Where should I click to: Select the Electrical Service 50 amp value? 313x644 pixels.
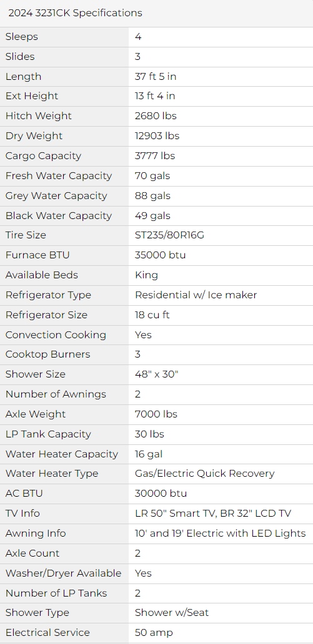[x=154, y=633]
